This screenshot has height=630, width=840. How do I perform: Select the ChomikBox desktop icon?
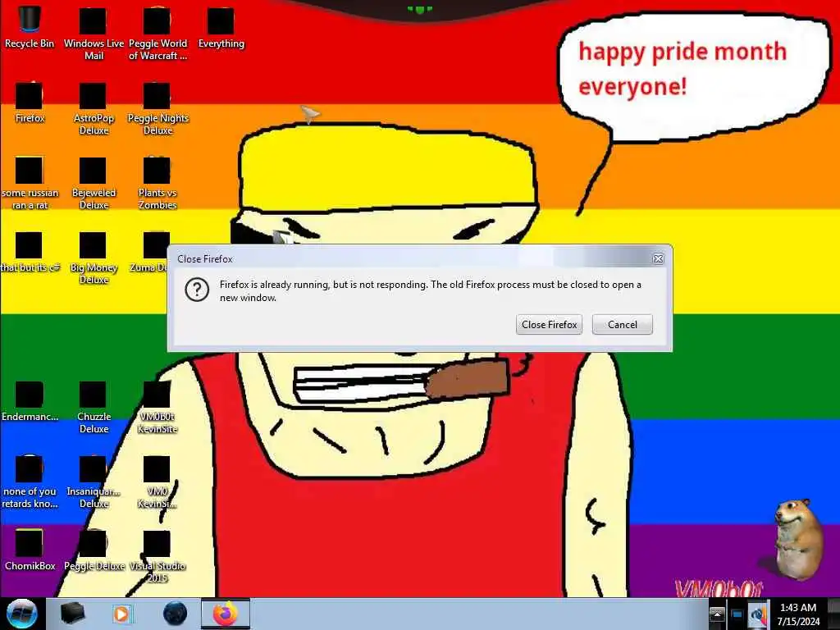click(x=30, y=550)
